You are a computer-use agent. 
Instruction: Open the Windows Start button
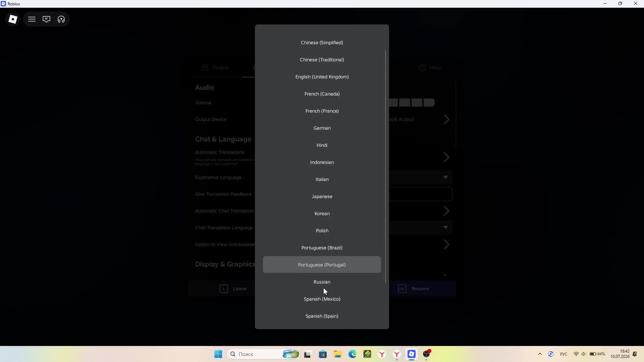pyautogui.click(x=218, y=354)
